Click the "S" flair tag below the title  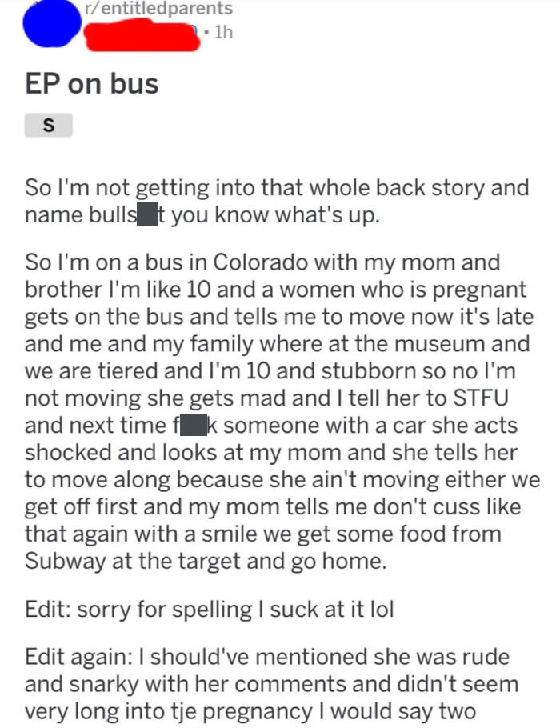point(50,125)
